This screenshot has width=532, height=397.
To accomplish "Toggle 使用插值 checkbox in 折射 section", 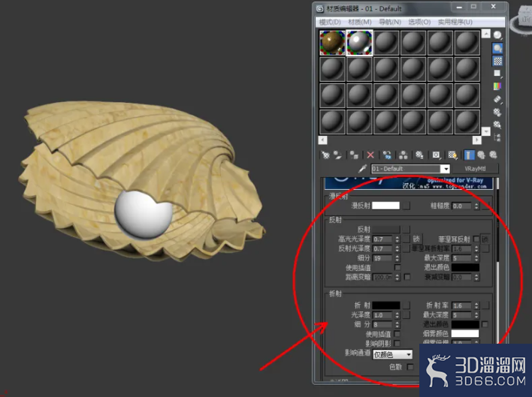I will click(x=397, y=334).
